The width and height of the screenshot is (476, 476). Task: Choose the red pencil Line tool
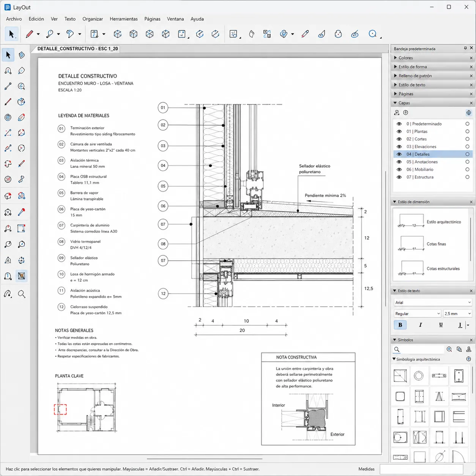point(29,34)
